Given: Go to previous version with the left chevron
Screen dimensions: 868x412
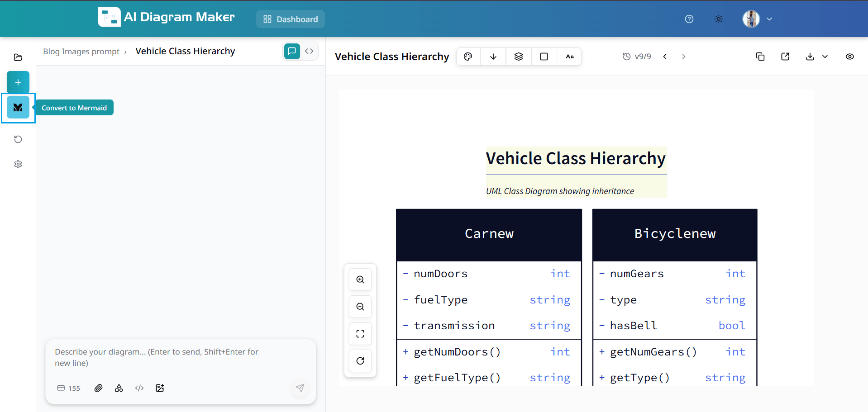Looking at the screenshot, I should [665, 57].
